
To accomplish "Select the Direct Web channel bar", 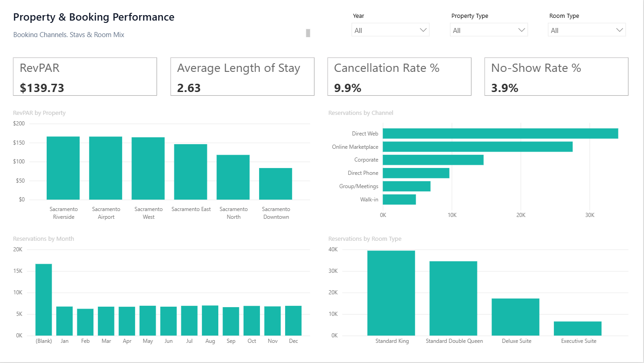I will click(x=500, y=133).
